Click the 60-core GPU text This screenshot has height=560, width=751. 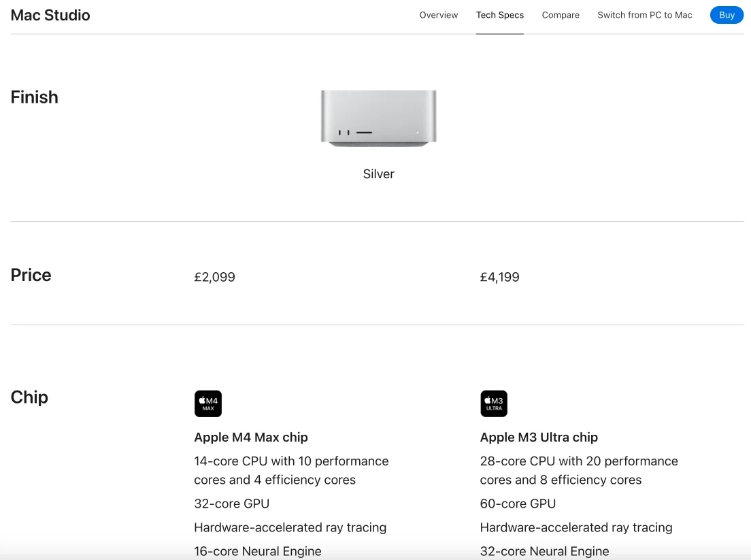tap(518, 504)
